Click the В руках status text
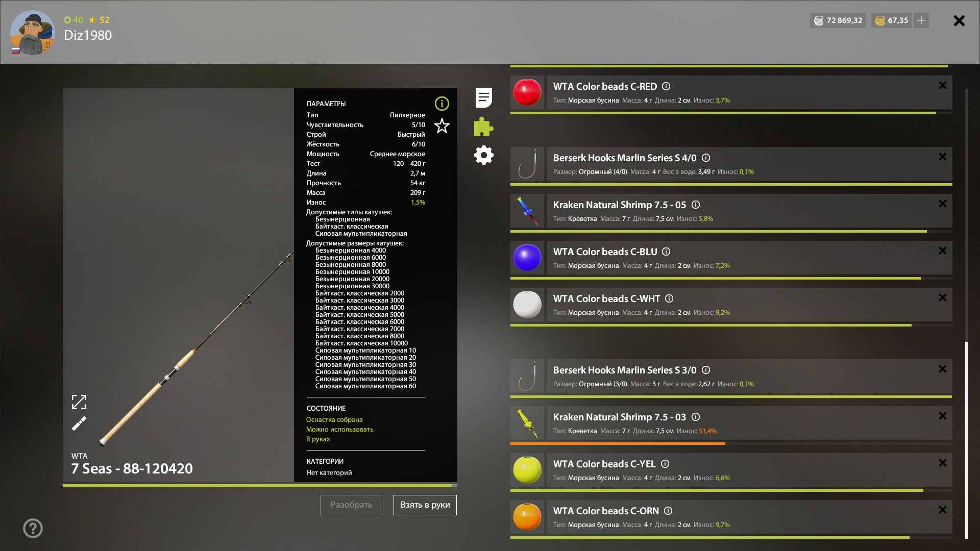980x551 pixels. click(x=318, y=439)
